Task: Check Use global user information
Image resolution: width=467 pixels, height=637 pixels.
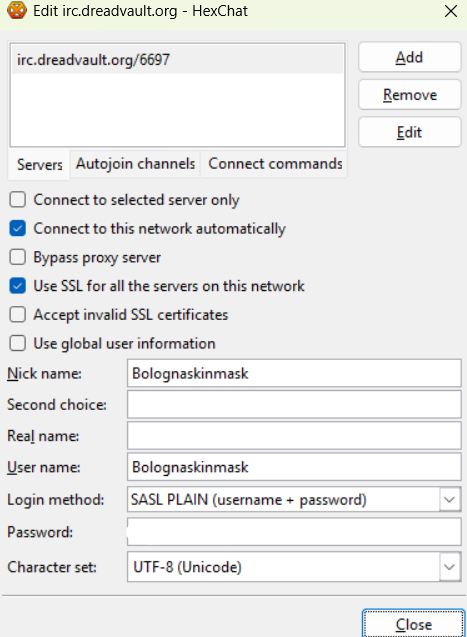Action: tap(17, 343)
